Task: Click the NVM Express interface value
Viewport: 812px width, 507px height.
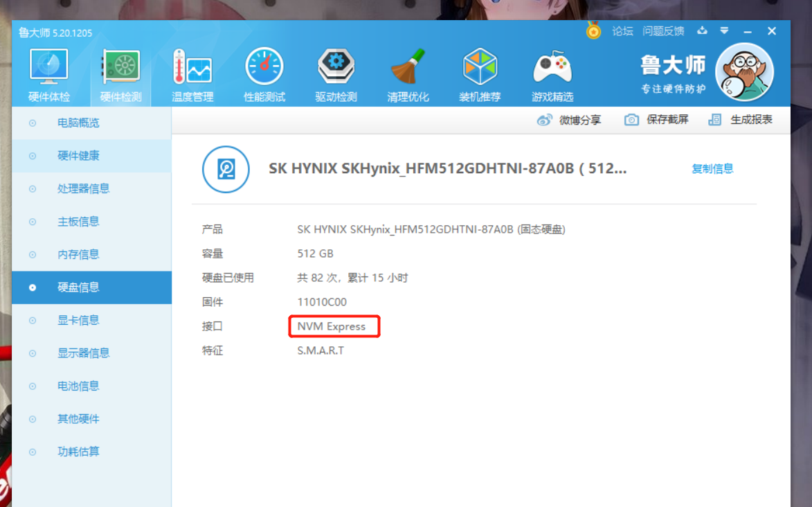Action: coord(332,327)
